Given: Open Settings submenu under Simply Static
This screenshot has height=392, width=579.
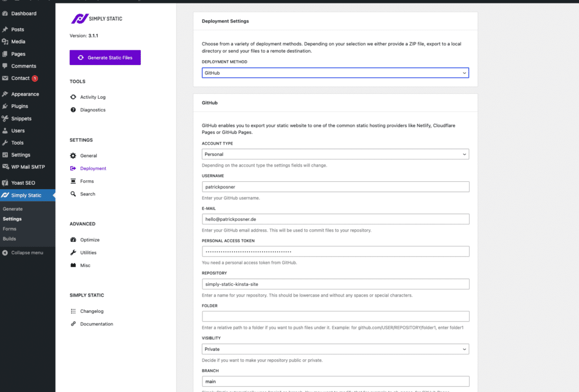Looking at the screenshot, I should coord(12,219).
